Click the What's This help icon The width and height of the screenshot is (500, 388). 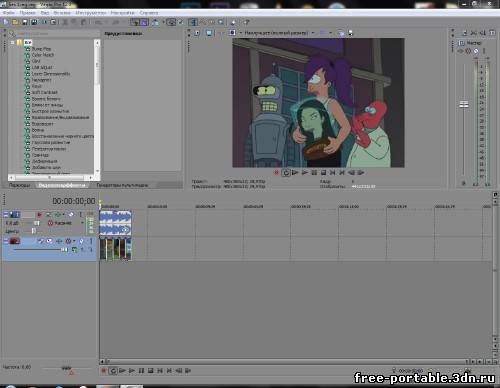coord(246,22)
